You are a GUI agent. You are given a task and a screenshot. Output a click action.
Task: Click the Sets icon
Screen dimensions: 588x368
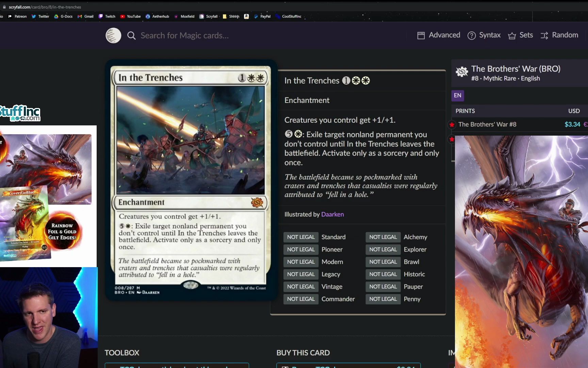click(512, 35)
